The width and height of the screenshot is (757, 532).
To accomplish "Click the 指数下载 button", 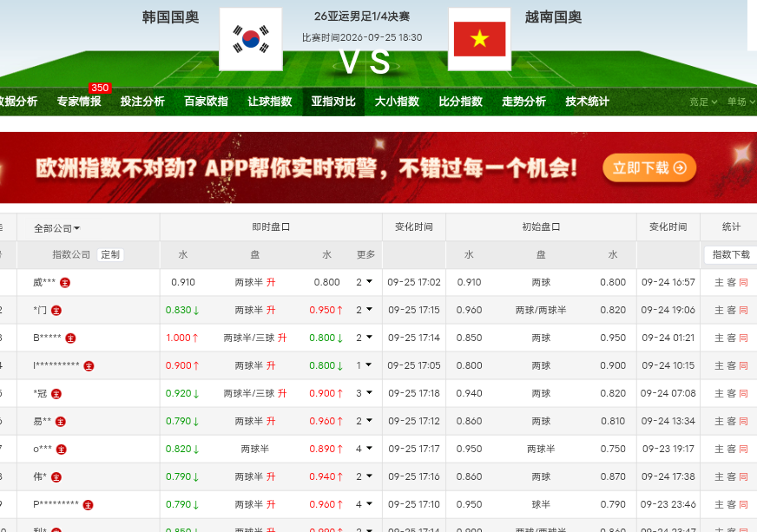I will click(x=731, y=254).
